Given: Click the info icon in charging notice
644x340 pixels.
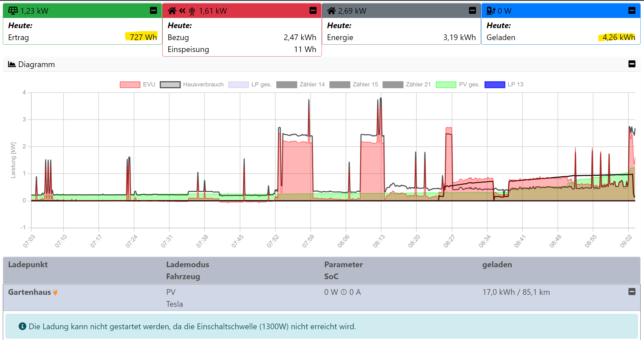Looking at the screenshot, I should pyautogui.click(x=22, y=326).
